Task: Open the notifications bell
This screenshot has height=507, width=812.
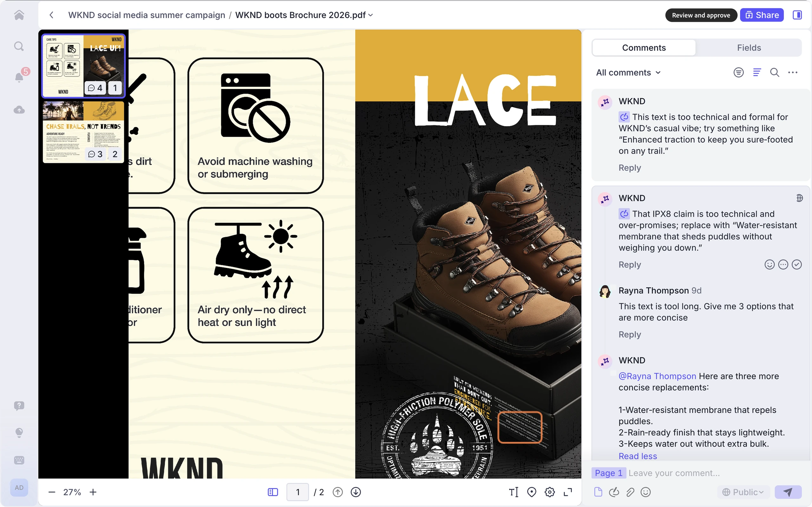Action: 19,77
